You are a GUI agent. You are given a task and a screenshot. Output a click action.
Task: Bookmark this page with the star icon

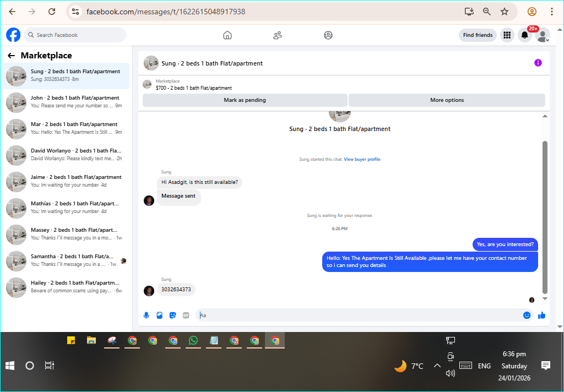tap(505, 12)
